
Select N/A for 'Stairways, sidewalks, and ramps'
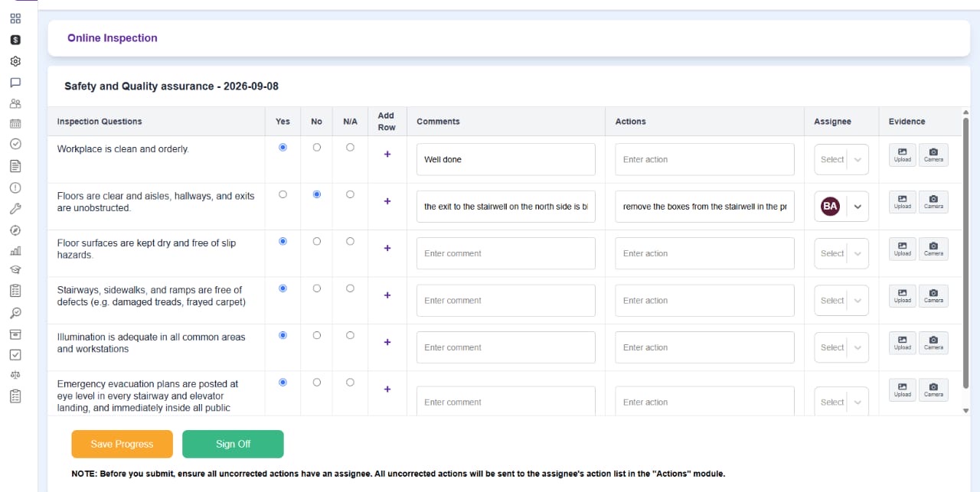pyautogui.click(x=350, y=288)
